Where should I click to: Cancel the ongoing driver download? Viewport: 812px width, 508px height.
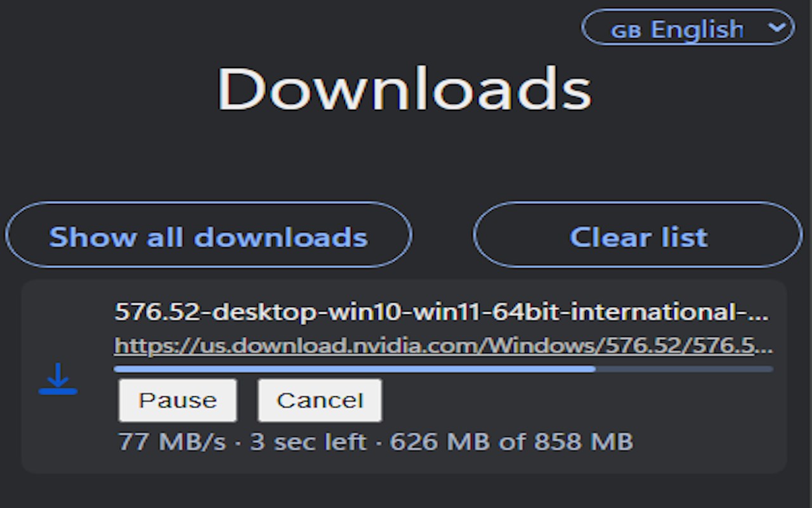(320, 400)
